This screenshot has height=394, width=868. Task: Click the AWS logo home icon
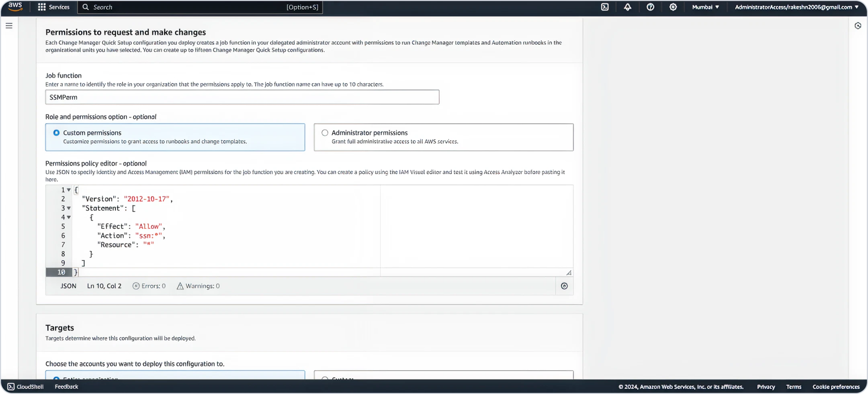[x=15, y=7]
